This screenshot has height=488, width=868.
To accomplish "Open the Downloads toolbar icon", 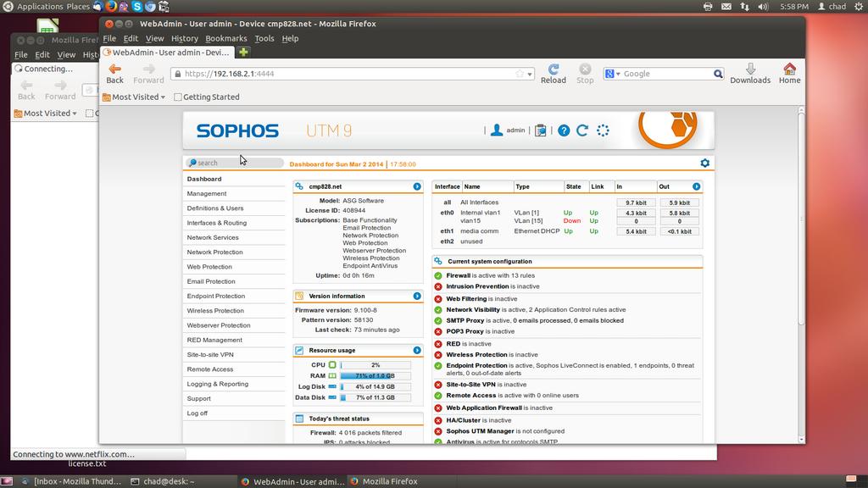I will click(750, 69).
